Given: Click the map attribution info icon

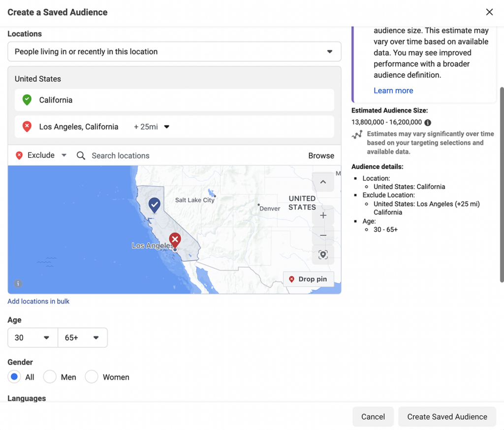Looking at the screenshot, I should tap(17, 283).
